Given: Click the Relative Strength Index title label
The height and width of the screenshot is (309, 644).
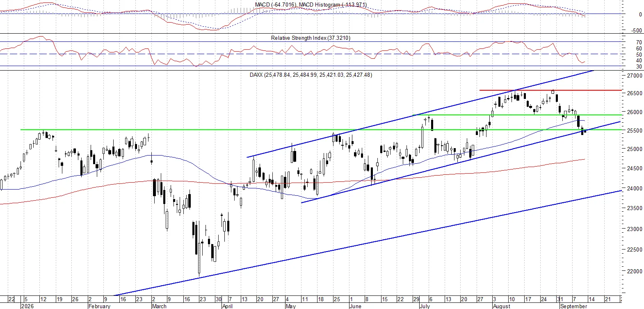Looking at the screenshot, I should point(311,38).
